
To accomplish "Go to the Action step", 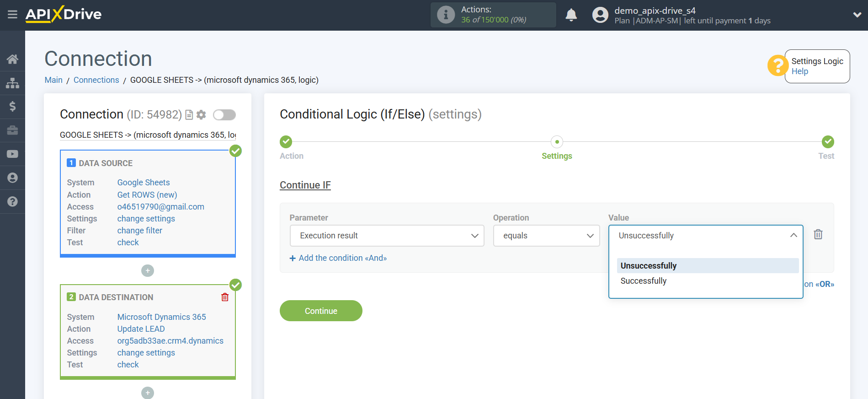I will [286, 142].
